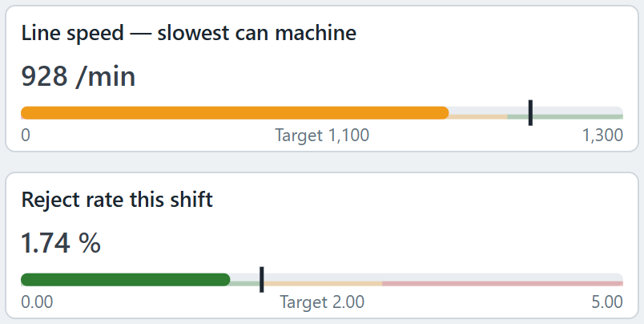644x324 pixels.
Task: Click the Reject rate this shift title
Action: point(117,200)
